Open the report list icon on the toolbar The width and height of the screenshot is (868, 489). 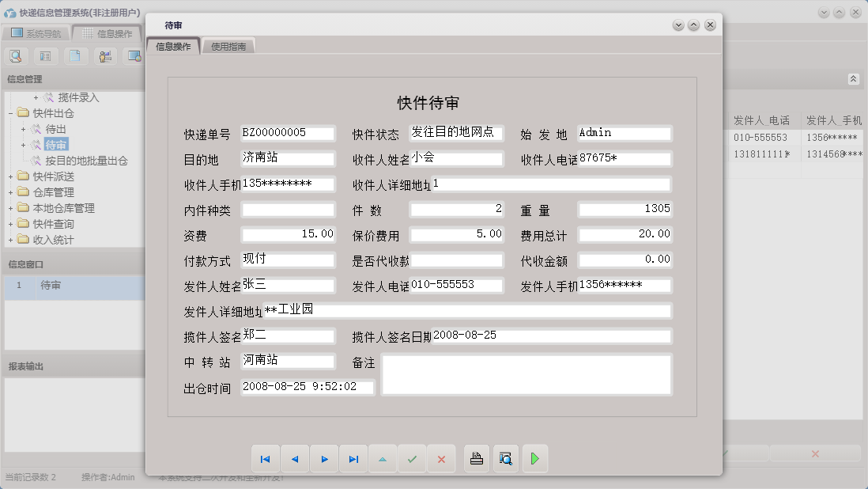point(45,56)
